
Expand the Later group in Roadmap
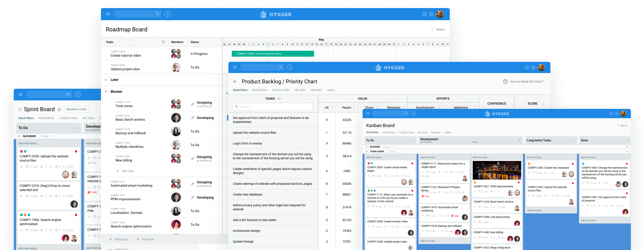coord(106,80)
